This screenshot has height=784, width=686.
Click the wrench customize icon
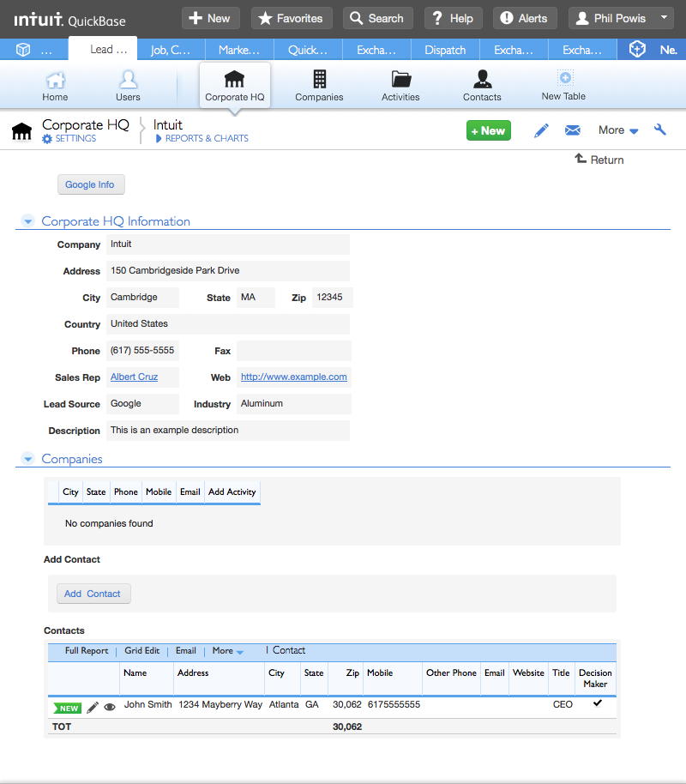click(x=660, y=130)
